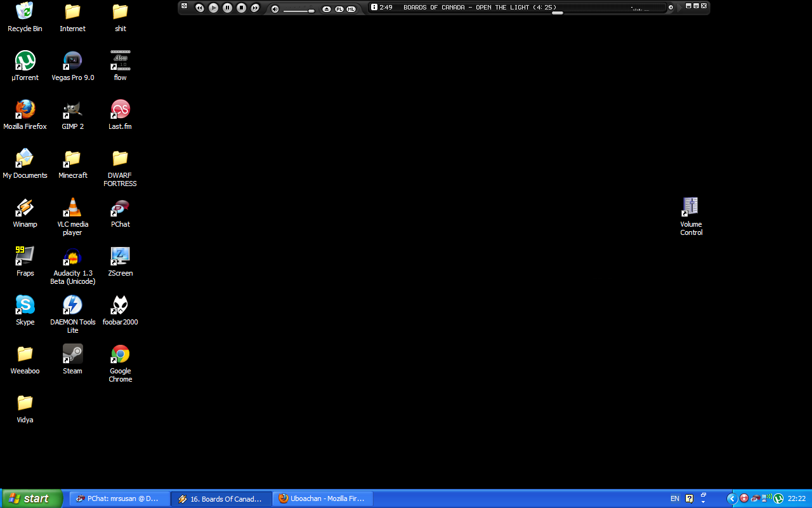Select the shit folder on desktop
The height and width of the screenshot is (508, 812).
click(120, 17)
